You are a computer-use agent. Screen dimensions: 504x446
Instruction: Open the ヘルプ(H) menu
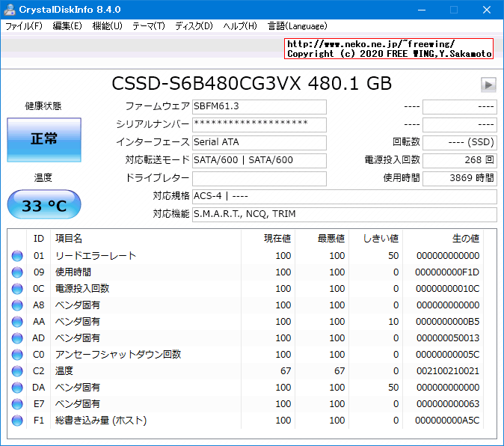point(240,26)
